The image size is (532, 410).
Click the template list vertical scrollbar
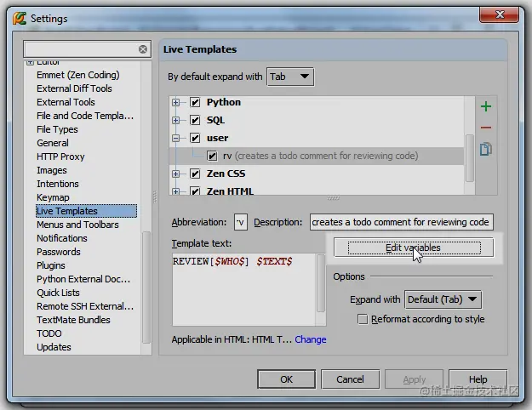point(470,158)
